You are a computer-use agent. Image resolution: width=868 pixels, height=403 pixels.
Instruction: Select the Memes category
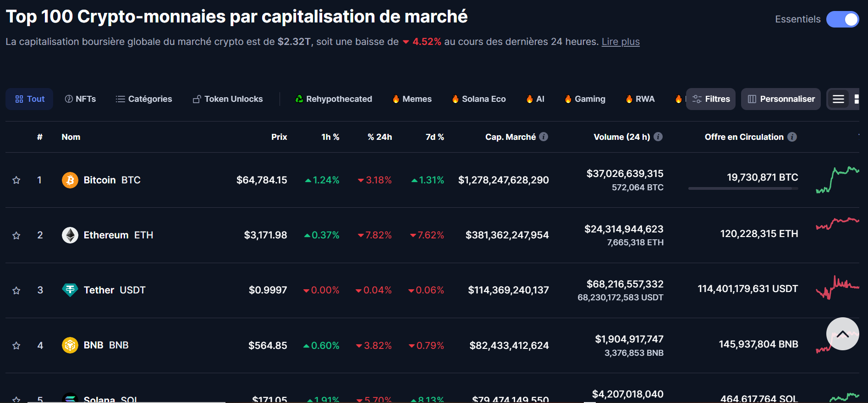tap(412, 99)
